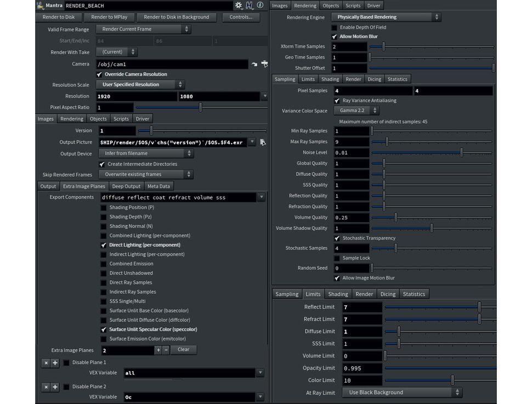532x404 pixels.
Task: Insert a plane before Plane 2 with plus
Action: coord(55,387)
